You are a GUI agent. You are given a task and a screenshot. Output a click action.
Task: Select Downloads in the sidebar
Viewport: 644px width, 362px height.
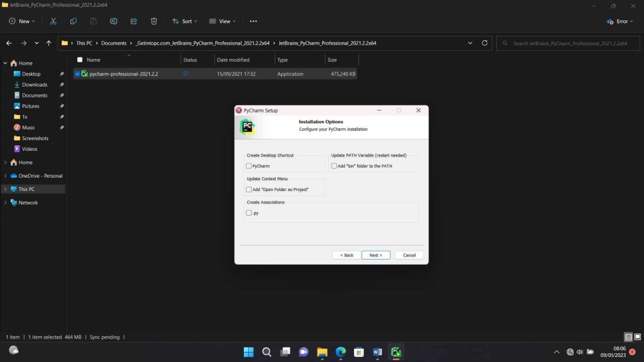(x=35, y=85)
